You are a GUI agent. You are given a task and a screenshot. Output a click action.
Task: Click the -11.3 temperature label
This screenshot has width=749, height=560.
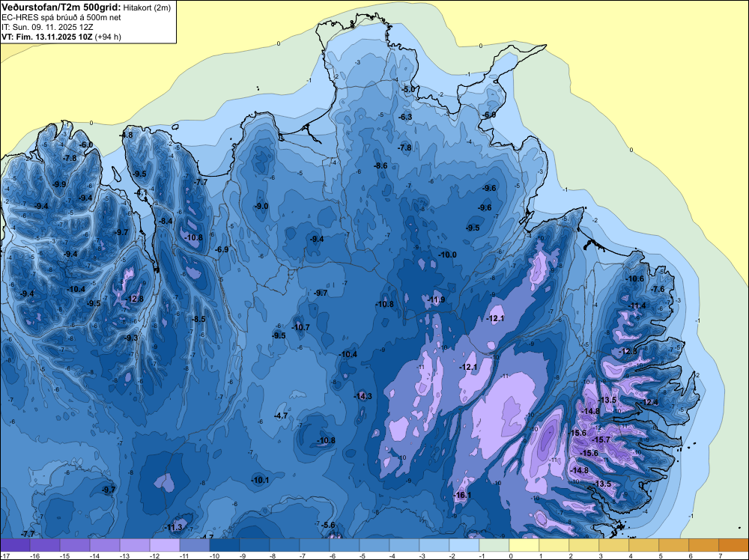pyautogui.click(x=174, y=528)
